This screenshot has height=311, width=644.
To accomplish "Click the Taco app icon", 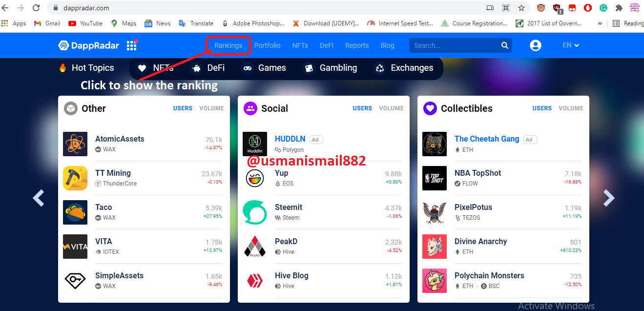I will (75, 212).
